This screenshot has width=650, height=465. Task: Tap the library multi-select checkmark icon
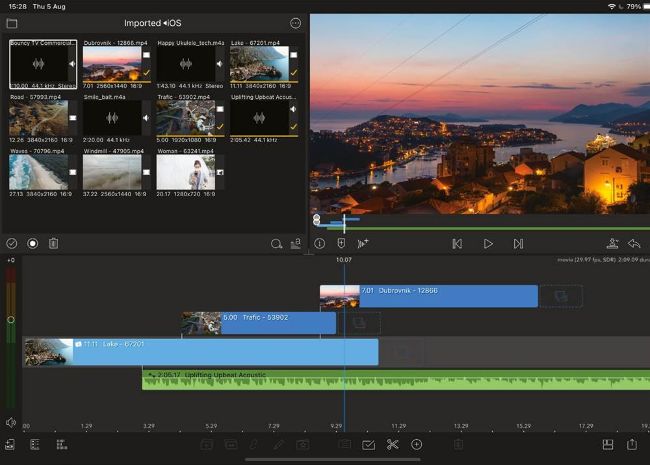click(x=12, y=243)
